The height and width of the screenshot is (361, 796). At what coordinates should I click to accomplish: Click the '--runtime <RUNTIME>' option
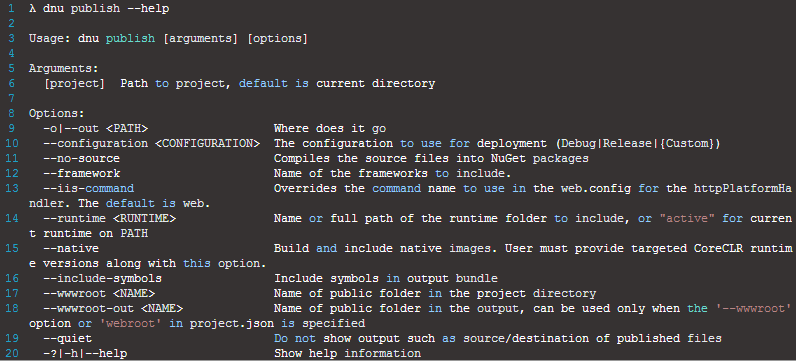click(109, 219)
